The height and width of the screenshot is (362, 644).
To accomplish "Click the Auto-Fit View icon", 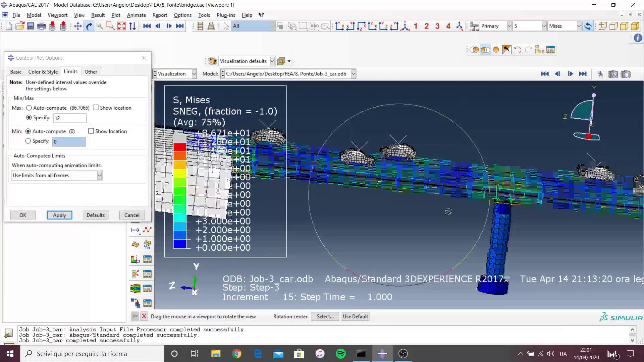I will pos(121,26).
